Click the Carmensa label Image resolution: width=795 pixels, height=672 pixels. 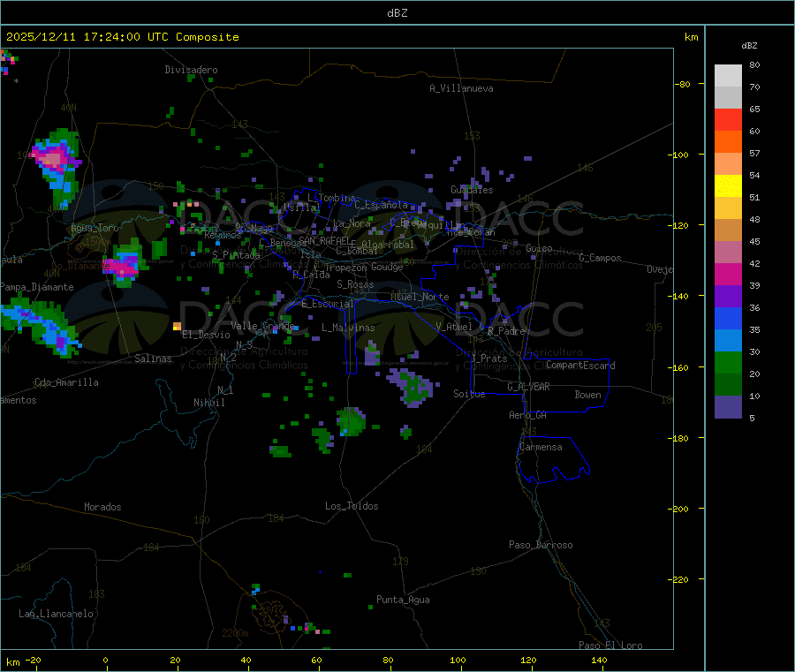541,447
